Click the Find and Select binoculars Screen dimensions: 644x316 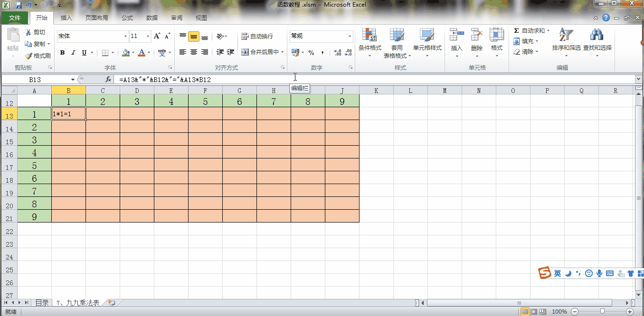(597, 35)
